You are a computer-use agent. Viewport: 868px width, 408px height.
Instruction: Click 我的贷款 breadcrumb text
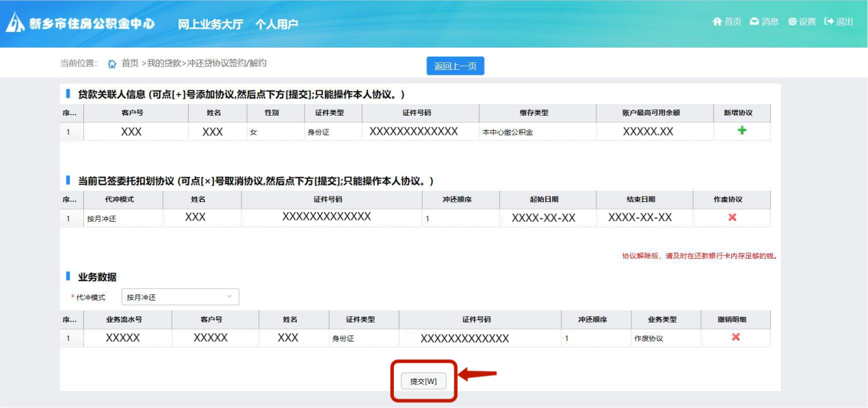pos(164,63)
